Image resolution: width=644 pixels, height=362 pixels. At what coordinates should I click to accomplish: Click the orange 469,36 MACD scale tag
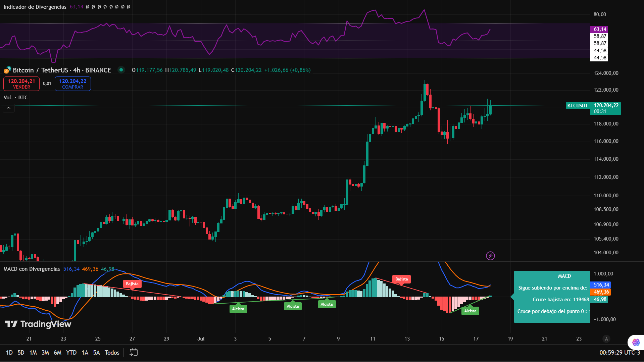coord(601,292)
